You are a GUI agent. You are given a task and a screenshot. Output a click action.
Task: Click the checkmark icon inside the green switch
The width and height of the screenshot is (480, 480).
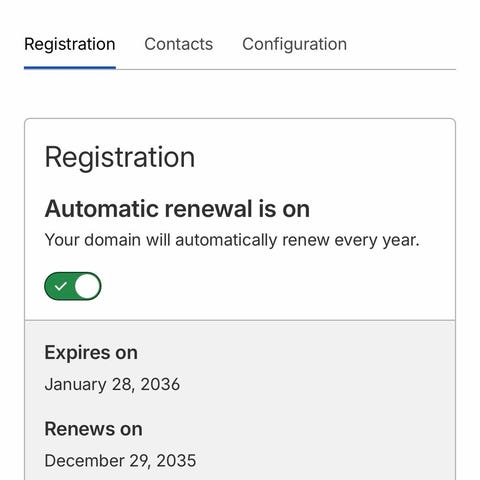coord(60,286)
